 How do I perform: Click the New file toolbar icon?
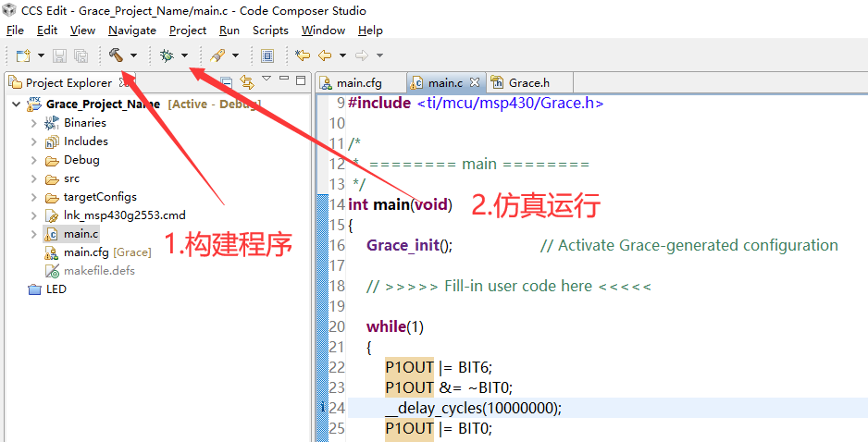pos(23,55)
